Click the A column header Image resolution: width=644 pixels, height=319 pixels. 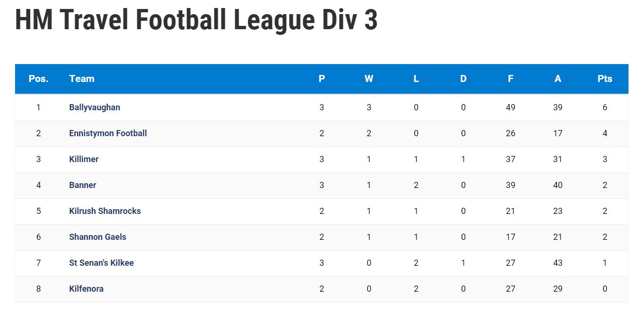pos(558,79)
